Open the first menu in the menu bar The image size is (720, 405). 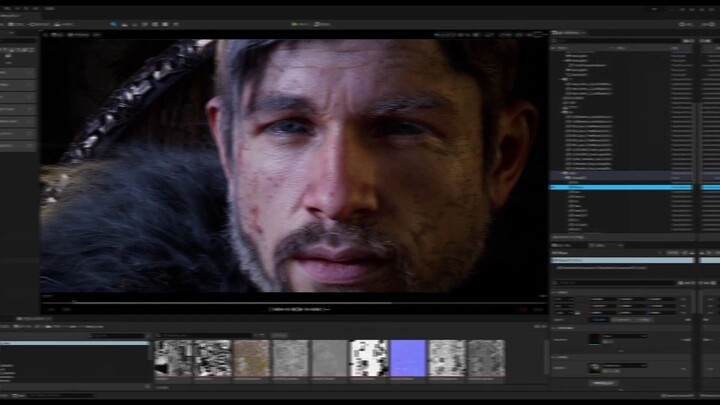[x=6, y=8]
